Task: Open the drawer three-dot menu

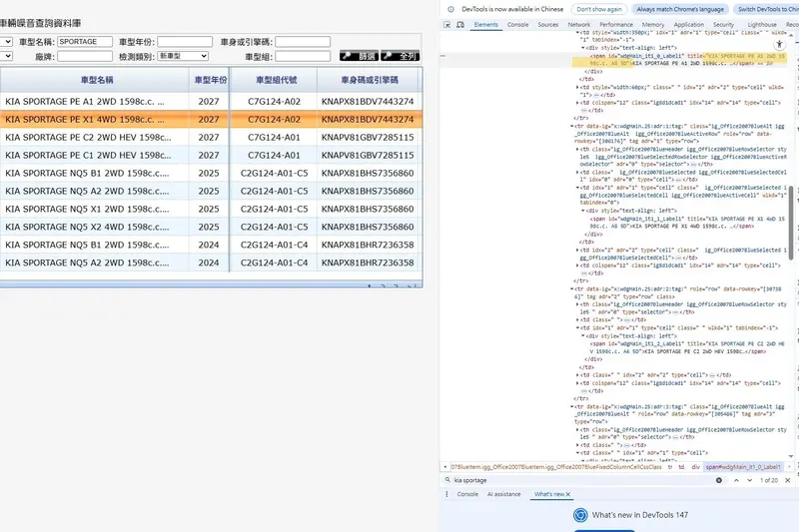Action: coord(447,494)
